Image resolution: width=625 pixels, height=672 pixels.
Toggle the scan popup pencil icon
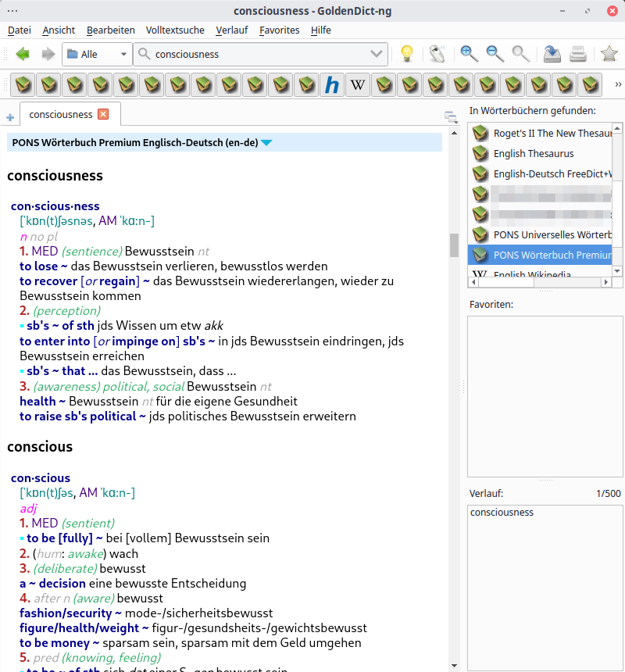point(437,54)
